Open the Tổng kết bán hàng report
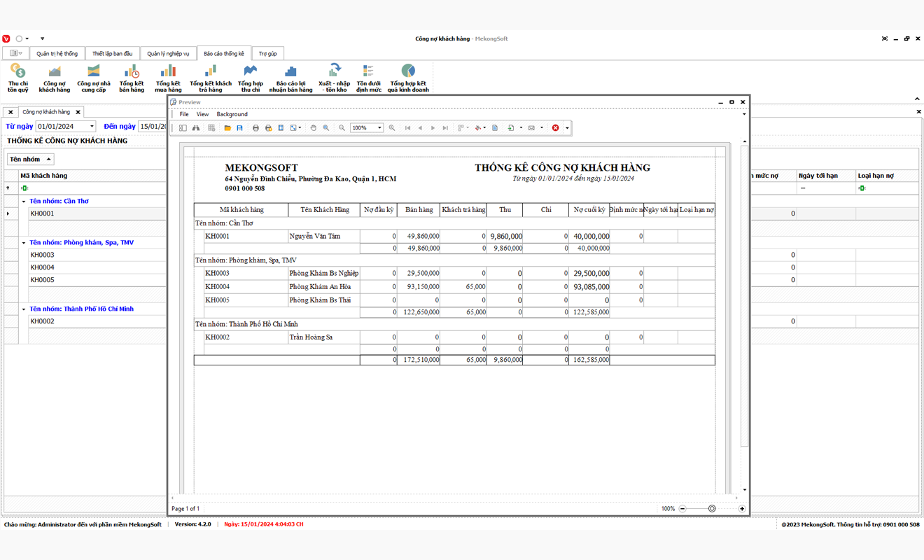Image resolution: width=924 pixels, height=560 pixels. (x=132, y=78)
